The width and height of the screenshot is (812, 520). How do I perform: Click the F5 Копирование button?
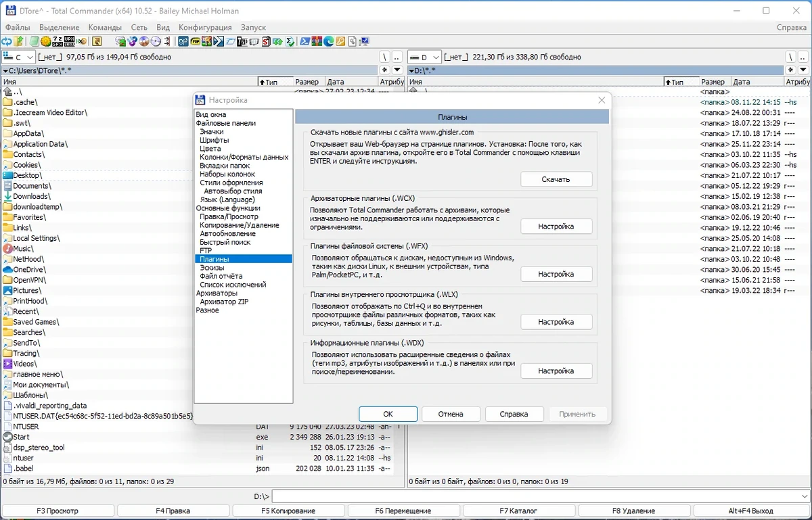pyautogui.click(x=288, y=511)
